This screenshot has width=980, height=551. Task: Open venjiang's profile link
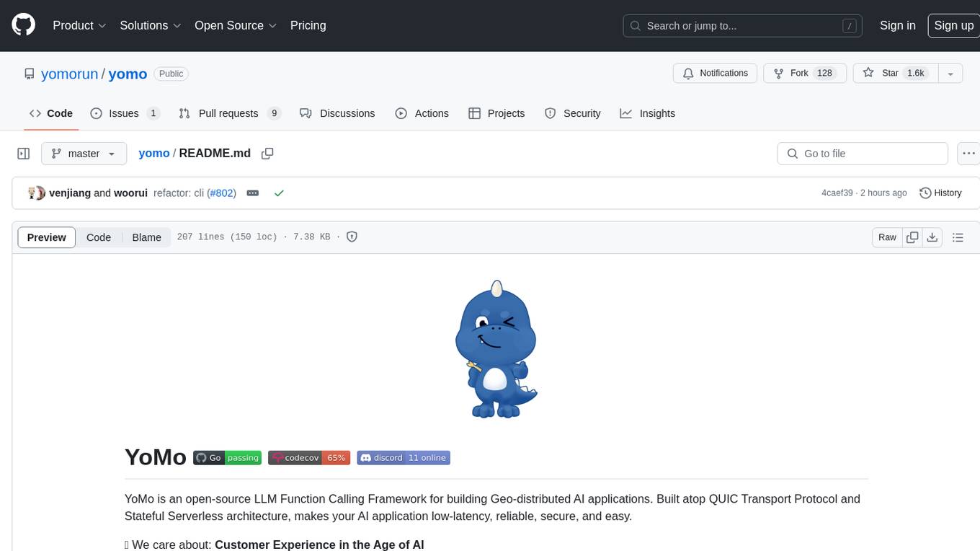[x=70, y=193]
